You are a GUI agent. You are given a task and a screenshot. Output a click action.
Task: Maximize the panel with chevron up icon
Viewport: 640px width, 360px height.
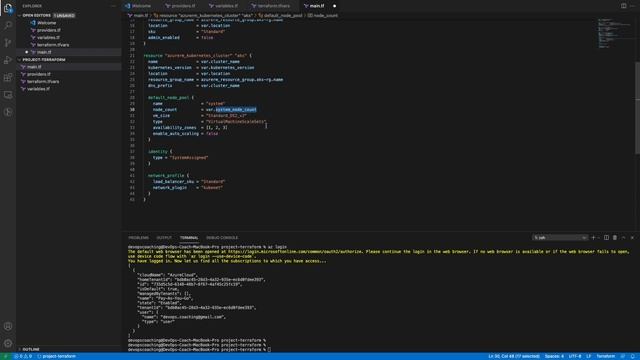623,238
